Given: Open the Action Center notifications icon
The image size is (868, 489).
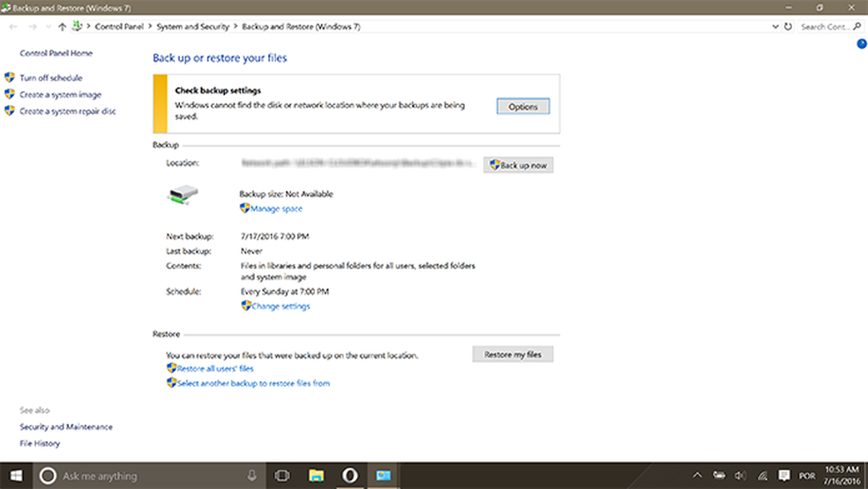Looking at the screenshot, I should [784, 476].
